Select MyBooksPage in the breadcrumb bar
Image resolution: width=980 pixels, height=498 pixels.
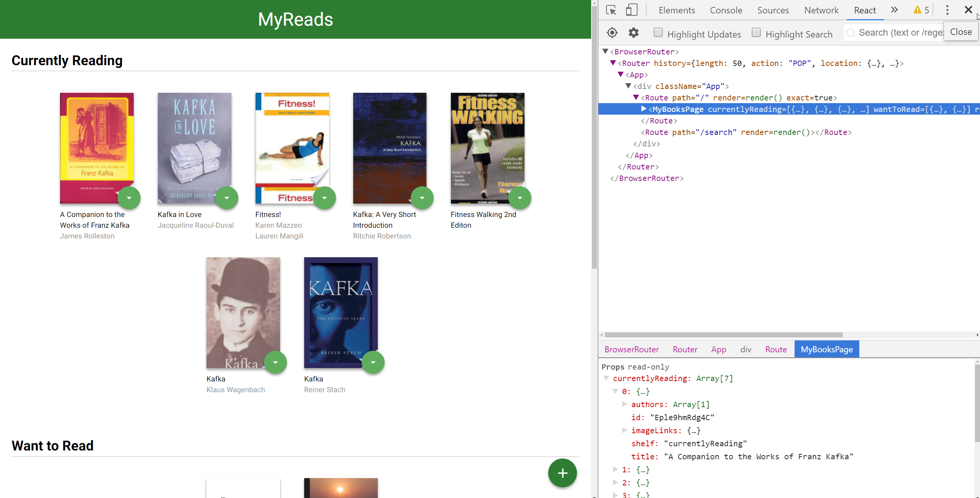coord(827,349)
